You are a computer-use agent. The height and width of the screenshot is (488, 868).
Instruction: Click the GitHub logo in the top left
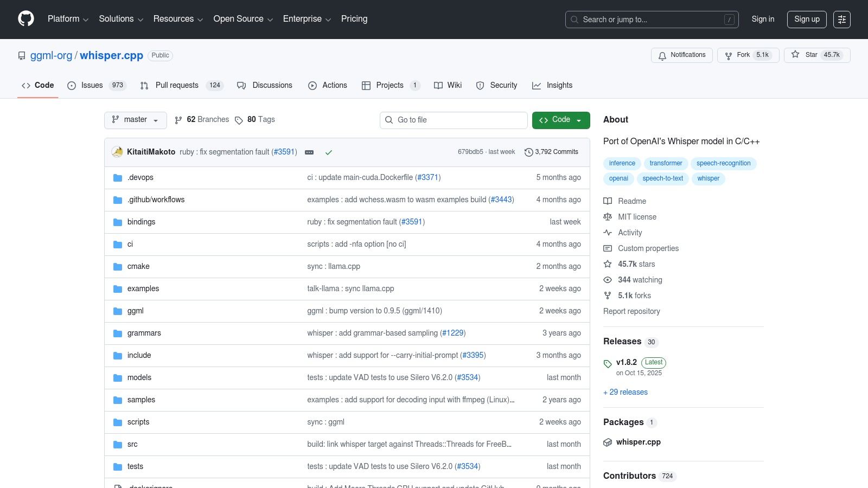(25, 19)
